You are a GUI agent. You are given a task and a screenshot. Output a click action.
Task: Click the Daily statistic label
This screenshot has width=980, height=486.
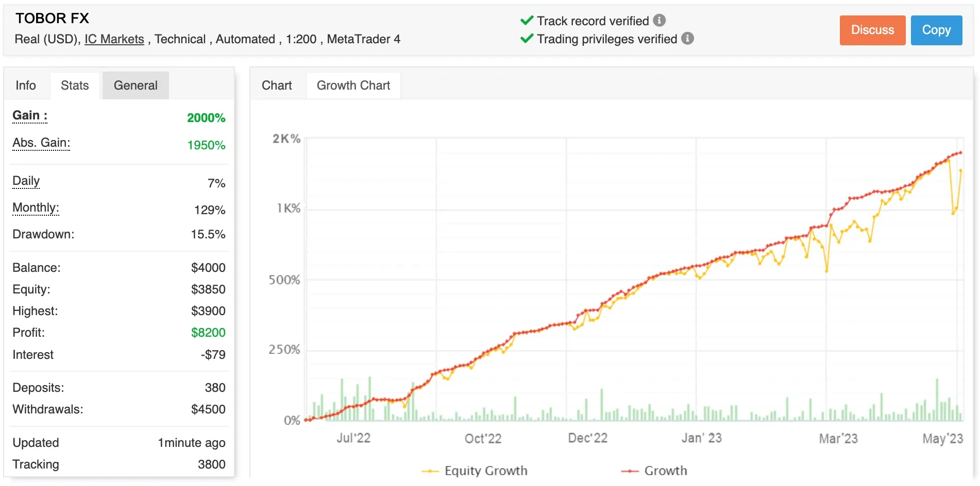pos(25,181)
